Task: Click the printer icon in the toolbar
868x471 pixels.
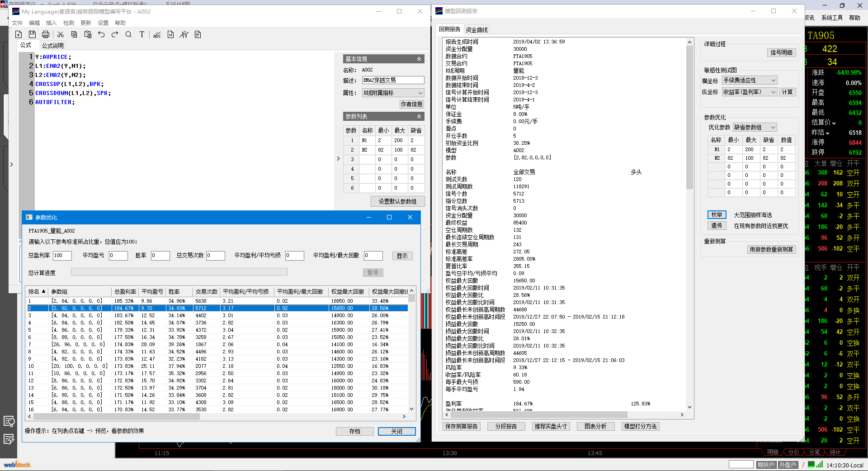Action: pos(46,34)
